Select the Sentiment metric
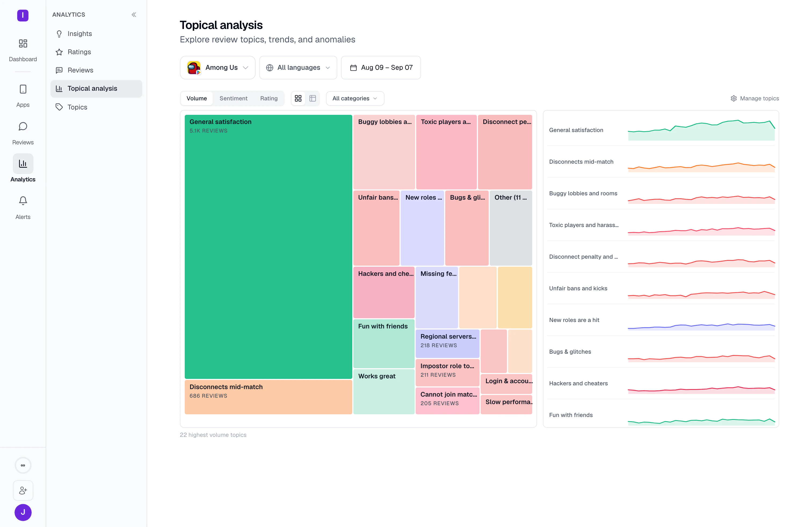 pos(233,98)
